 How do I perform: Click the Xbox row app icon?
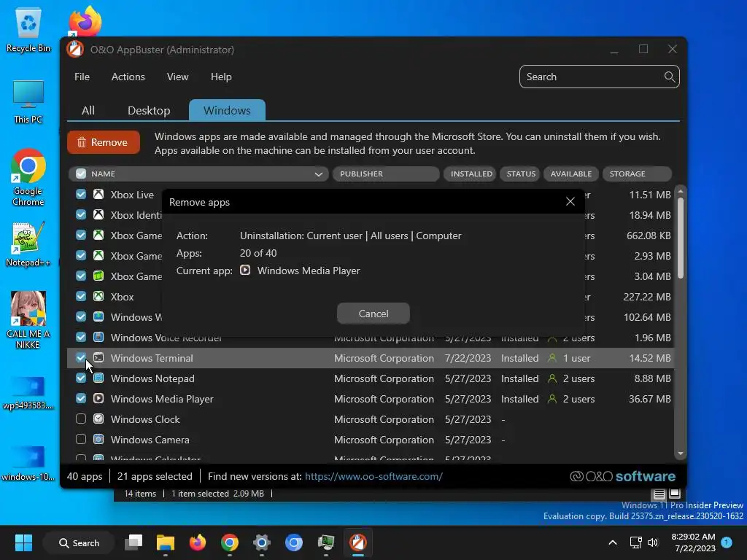point(98,297)
